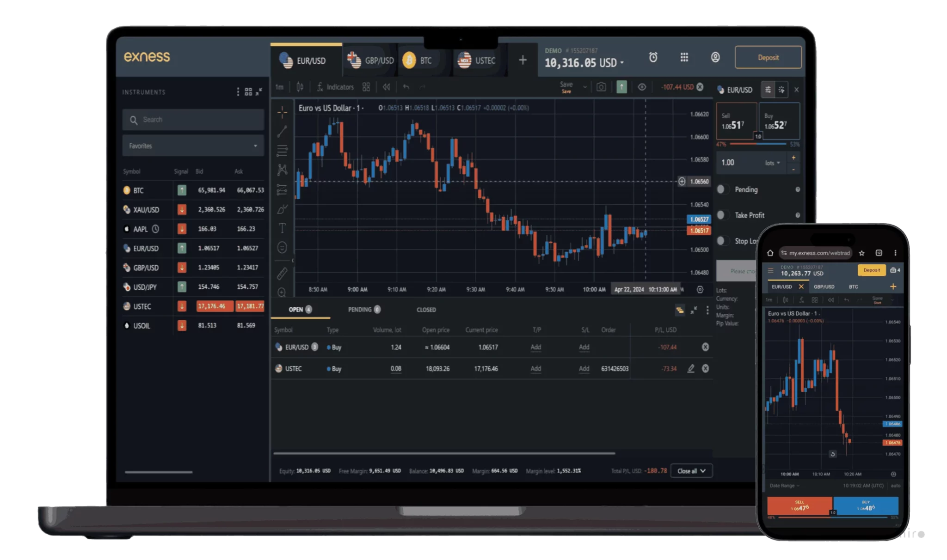This screenshot has width=947, height=560.
Task: Click the order panel one-click trading icon
Action: point(781,90)
